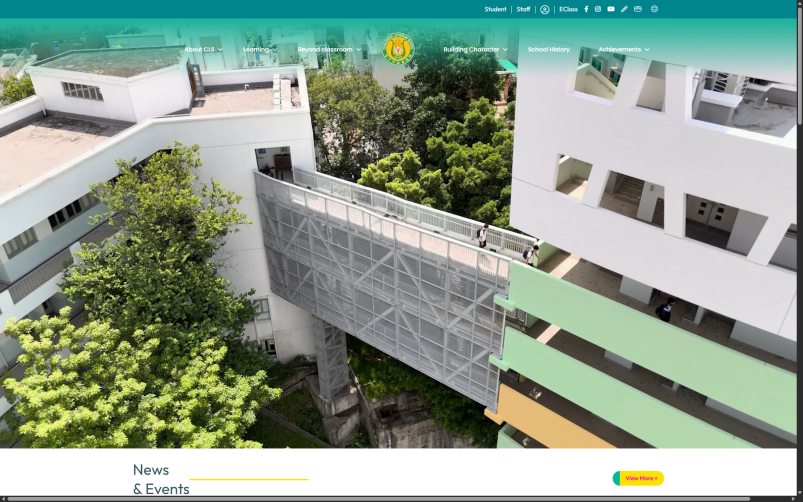This screenshot has height=502, width=803.
Task: Open the Staff link
Action: tap(523, 9)
